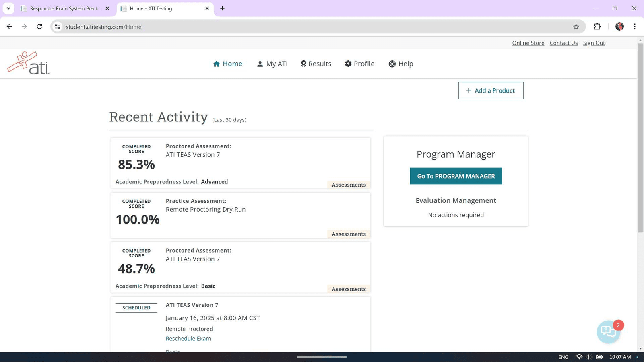644x362 pixels.
Task: Open the Results menu item
Action: [x=316, y=64]
